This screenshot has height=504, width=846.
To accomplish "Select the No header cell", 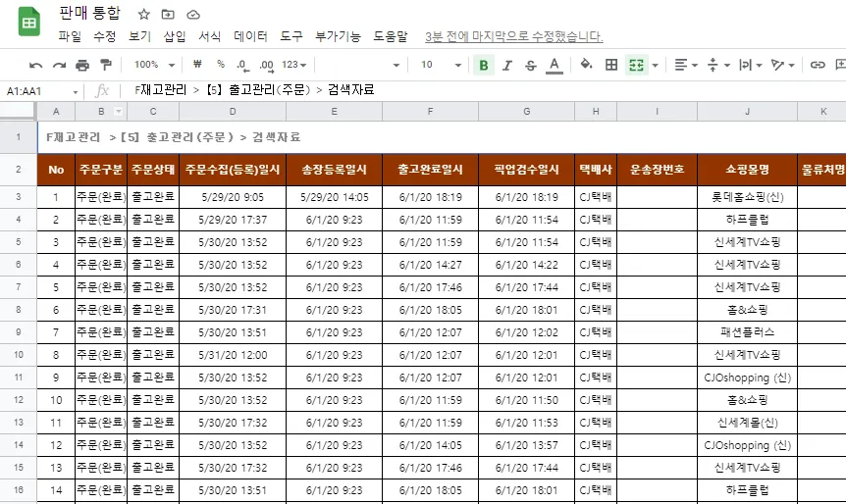I will click(x=56, y=170).
